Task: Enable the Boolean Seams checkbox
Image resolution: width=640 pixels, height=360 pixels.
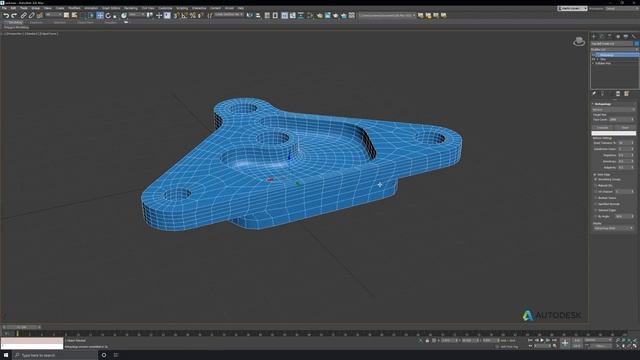Action: tap(596, 198)
